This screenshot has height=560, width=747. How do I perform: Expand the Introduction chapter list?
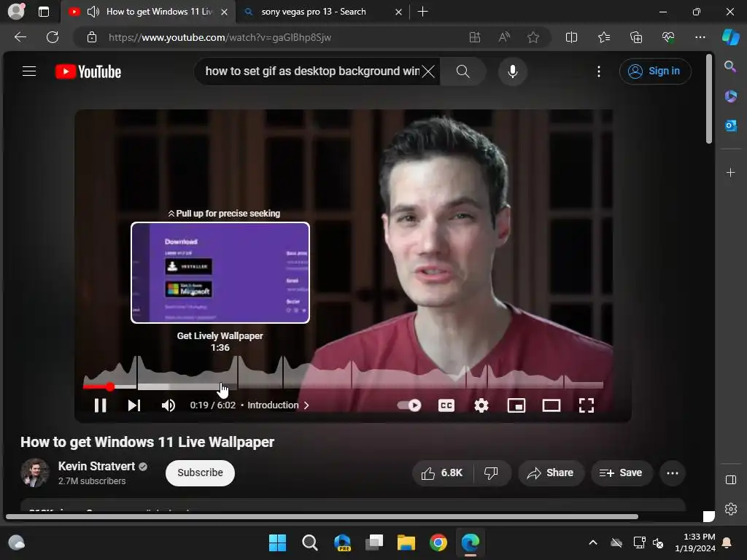click(x=278, y=405)
